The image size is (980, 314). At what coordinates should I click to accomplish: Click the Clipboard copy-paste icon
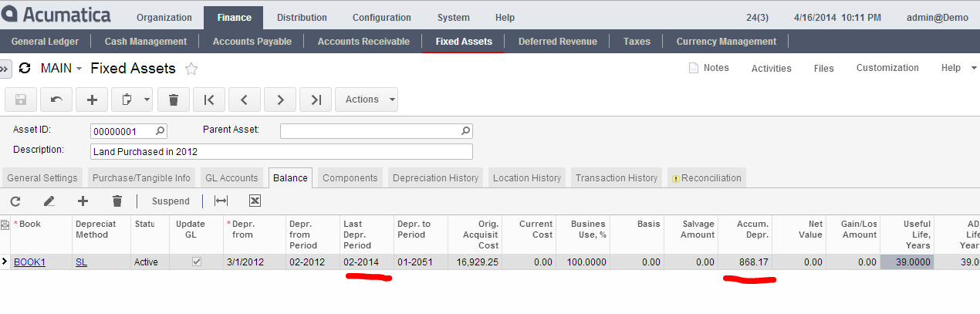[126, 100]
